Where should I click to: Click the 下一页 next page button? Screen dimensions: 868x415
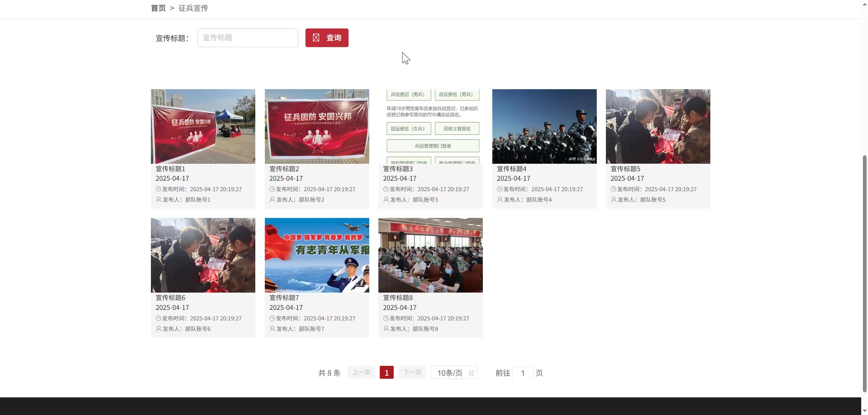(x=412, y=372)
